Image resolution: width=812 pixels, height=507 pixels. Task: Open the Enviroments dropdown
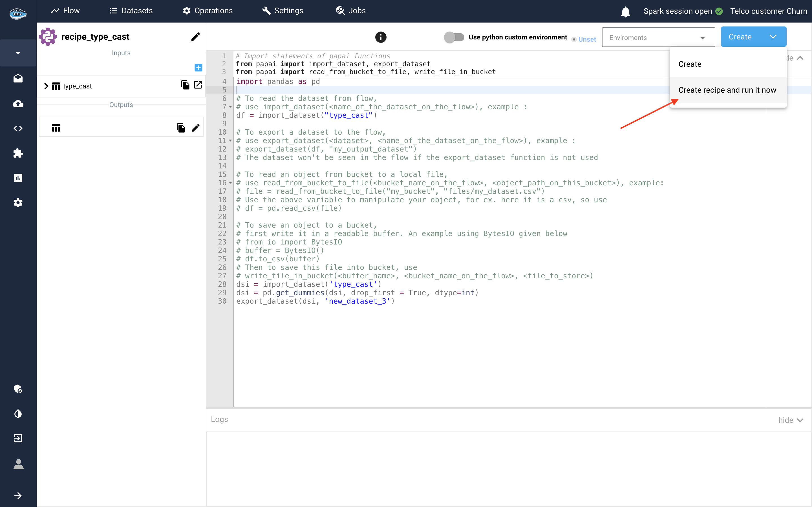click(658, 37)
